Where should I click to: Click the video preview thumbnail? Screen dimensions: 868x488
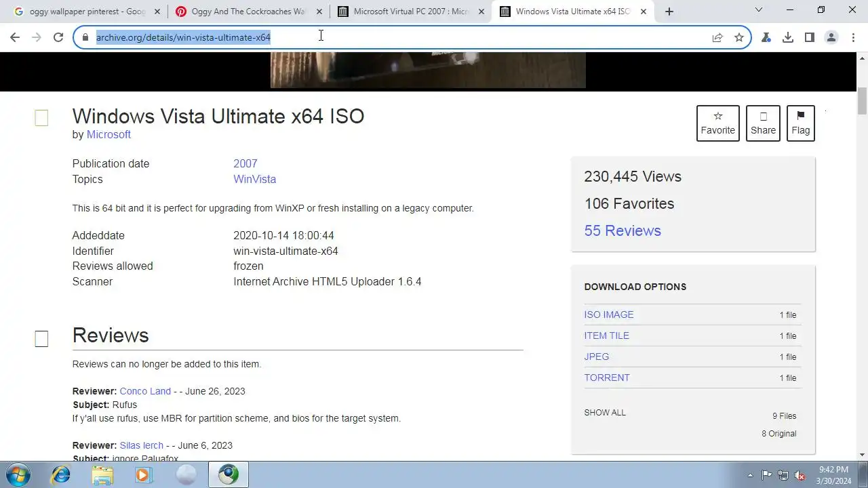[428, 70]
